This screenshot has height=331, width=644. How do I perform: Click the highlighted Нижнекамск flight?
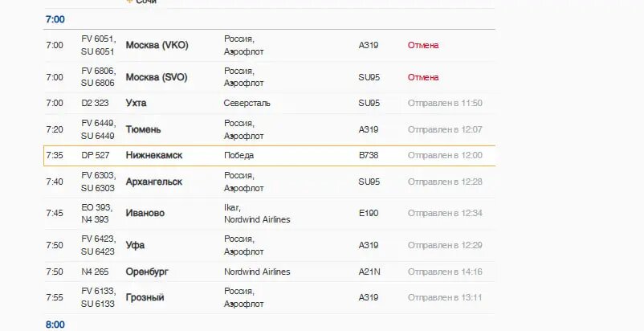(x=269, y=155)
